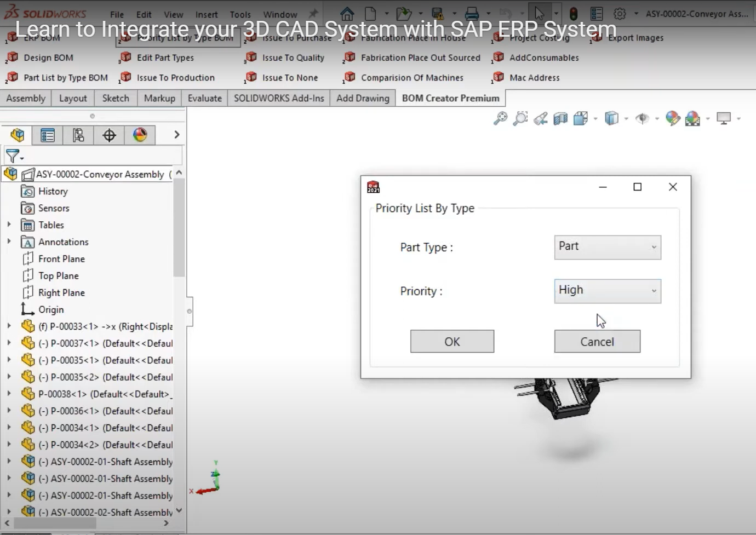Click Cancel in Priority List dialog
Screen dimensions: 756x535
[597, 342]
